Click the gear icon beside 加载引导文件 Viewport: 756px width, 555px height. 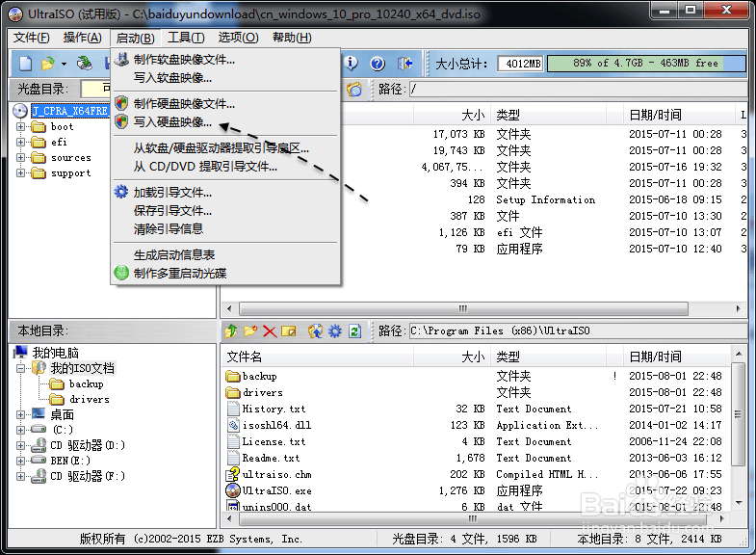click(121, 192)
